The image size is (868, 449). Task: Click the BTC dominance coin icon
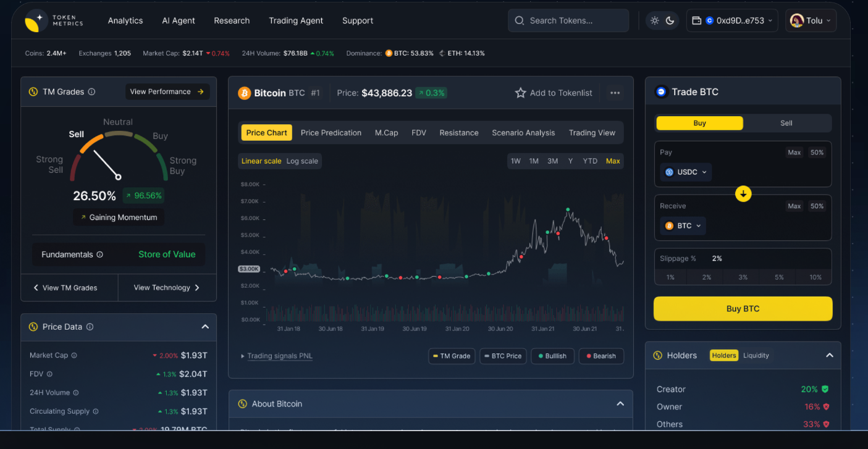click(x=389, y=54)
